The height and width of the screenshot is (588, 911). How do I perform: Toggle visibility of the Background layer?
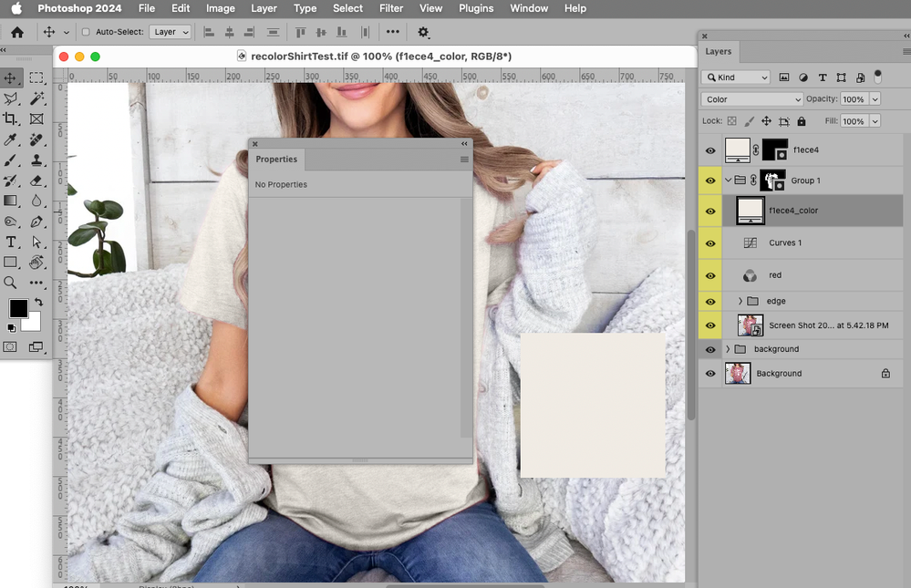tap(710, 374)
